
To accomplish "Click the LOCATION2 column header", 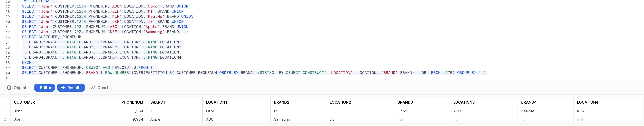I will click(x=340, y=102).
